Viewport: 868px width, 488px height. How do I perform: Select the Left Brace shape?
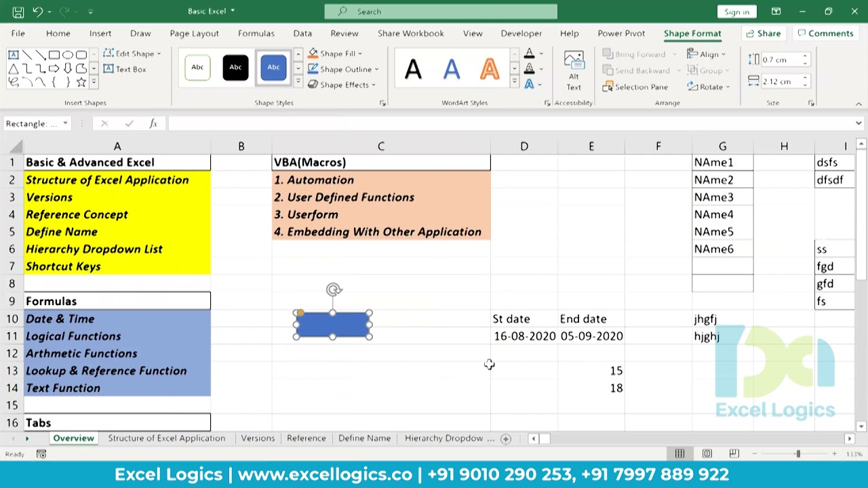(54, 82)
